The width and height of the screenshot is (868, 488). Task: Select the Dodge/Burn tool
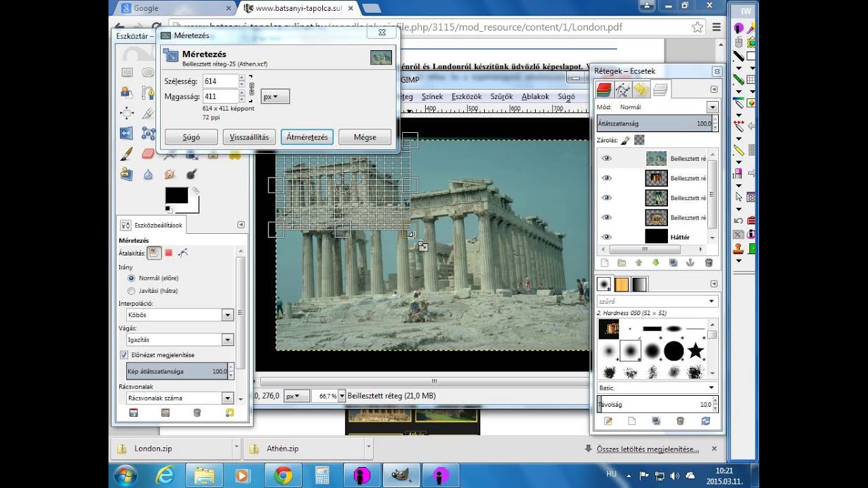tap(191, 174)
